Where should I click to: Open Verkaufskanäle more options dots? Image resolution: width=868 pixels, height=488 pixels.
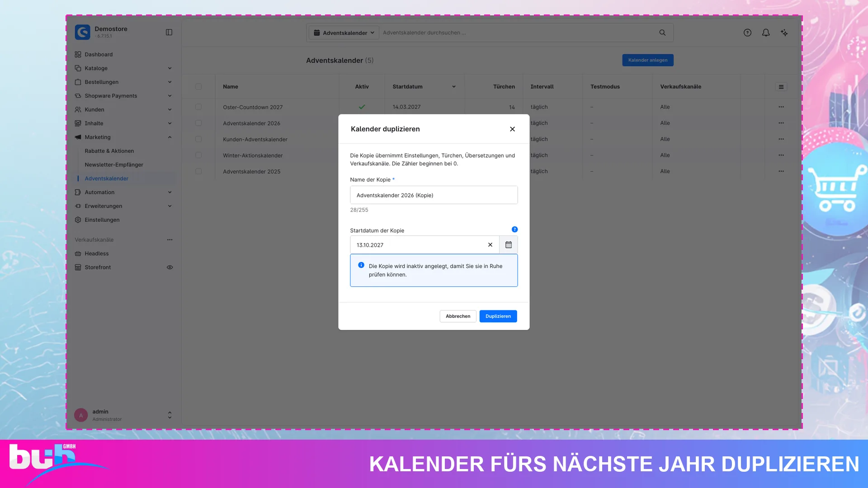point(170,240)
